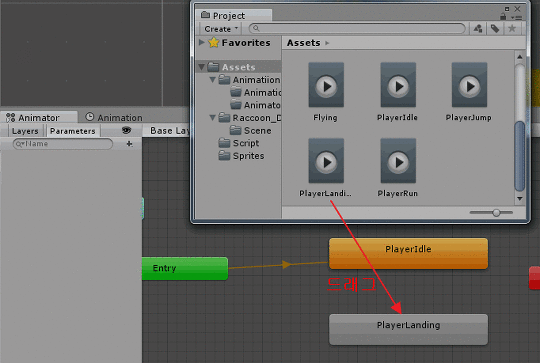Select the Flying animation clip
Screen dimensions: 540x363
pos(326,92)
